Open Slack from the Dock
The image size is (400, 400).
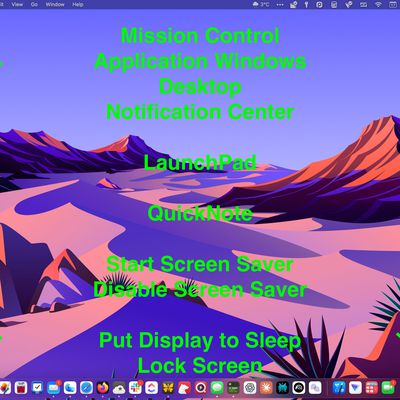click(x=135, y=388)
